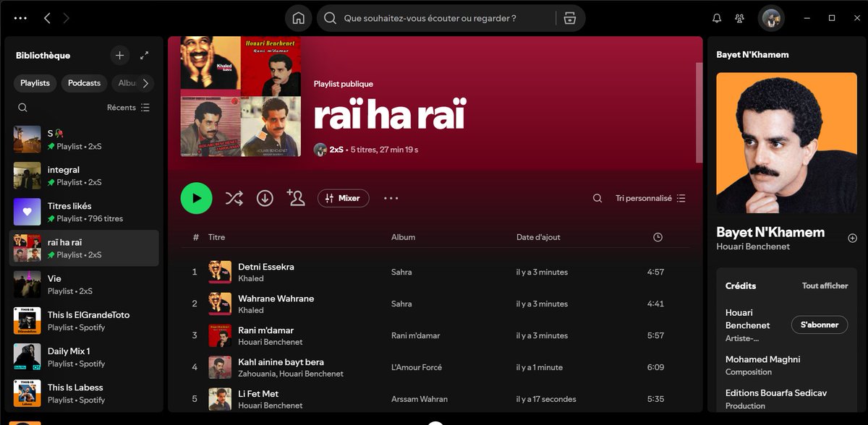Follow Houari Benchenet with S'abonner

820,325
